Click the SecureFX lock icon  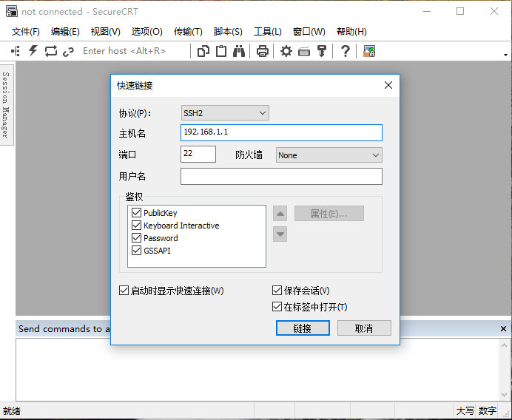tap(369, 51)
